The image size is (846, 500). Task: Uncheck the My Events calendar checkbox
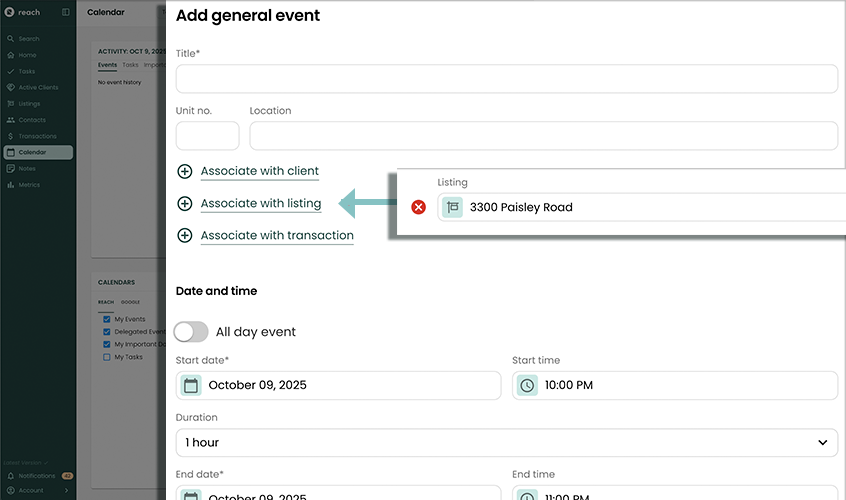[x=106, y=319]
